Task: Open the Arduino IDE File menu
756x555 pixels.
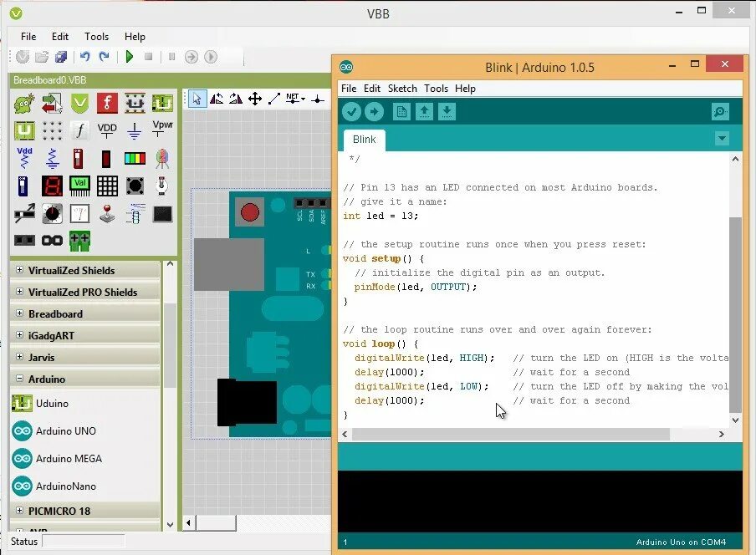Action: click(349, 89)
